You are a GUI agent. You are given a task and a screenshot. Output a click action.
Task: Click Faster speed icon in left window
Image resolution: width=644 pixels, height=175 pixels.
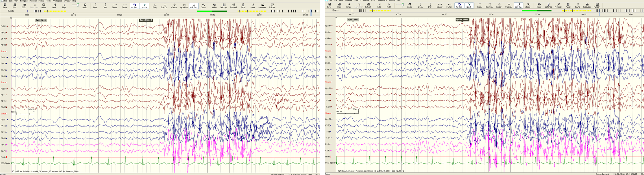pos(125,6)
